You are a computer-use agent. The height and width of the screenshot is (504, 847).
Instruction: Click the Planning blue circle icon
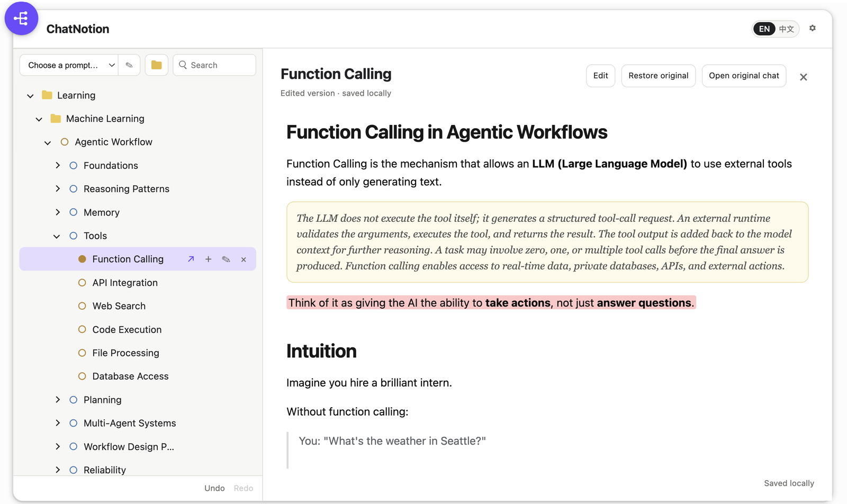[74, 400]
